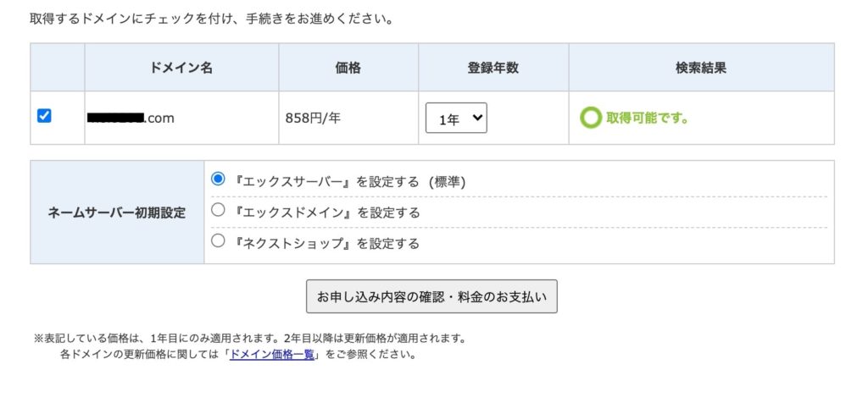Select the エックスサーバー radio button
Image resolution: width=868 pixels, height=403 pixels.
pos(218,179)
